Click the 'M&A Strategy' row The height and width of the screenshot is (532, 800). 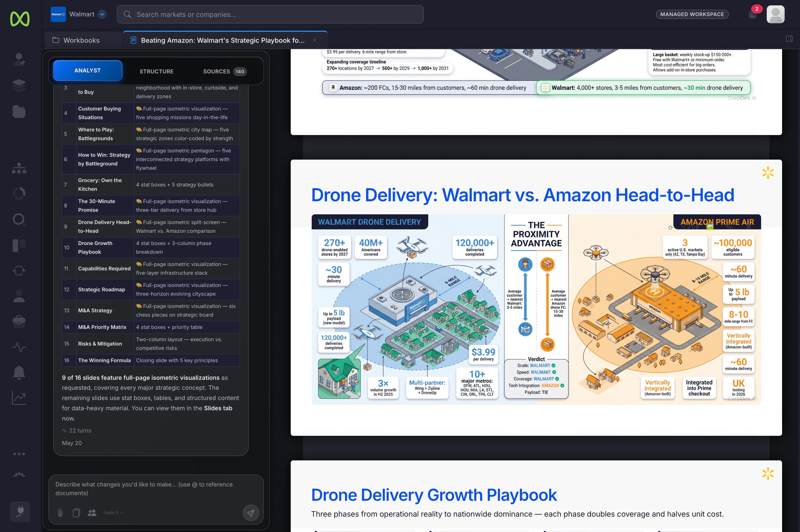point(151,310)
